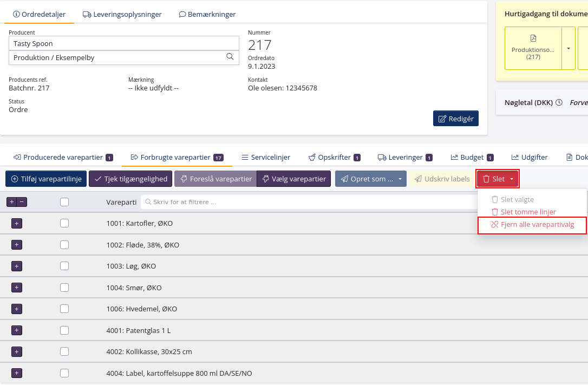
Task: Click the Redigér button
Action: pyautogui.click(x=455, y=119)
